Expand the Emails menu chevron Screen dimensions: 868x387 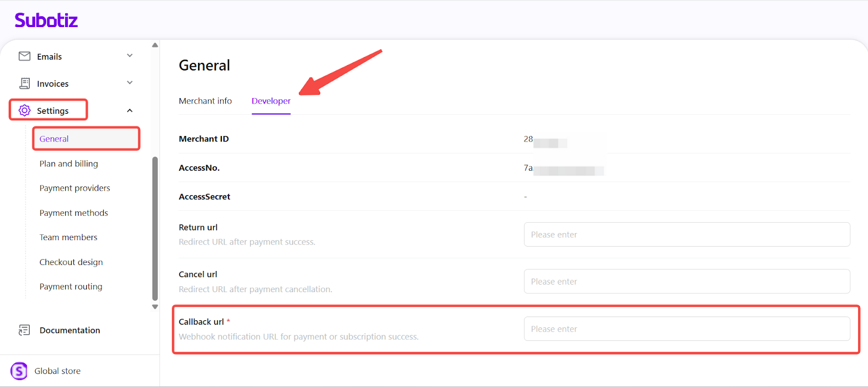coord(130,56)
